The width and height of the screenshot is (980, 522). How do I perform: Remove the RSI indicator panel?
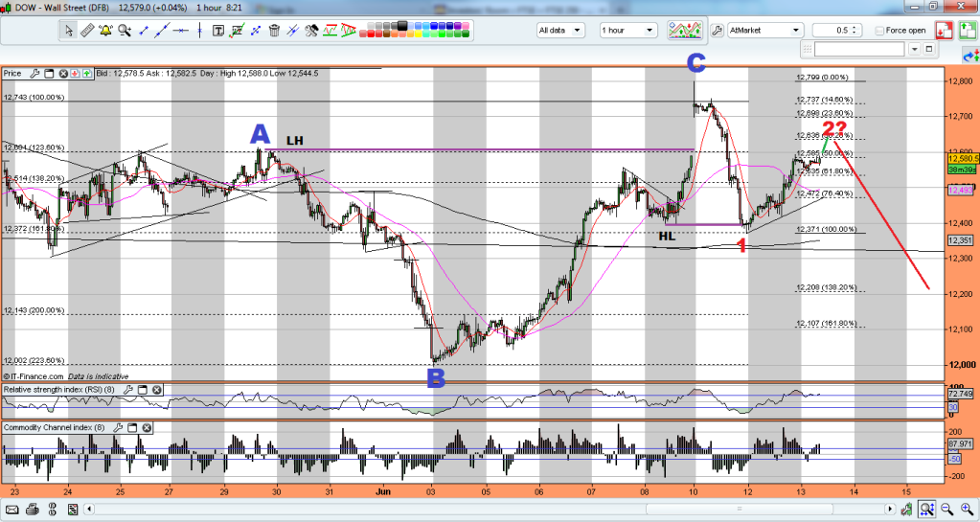[x=157, y=390]
